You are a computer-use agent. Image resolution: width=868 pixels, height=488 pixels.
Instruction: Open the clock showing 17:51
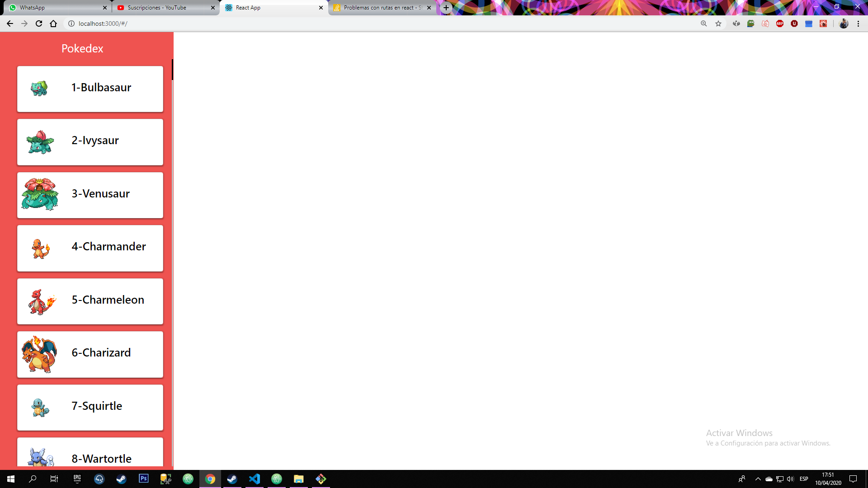point(828,479)
